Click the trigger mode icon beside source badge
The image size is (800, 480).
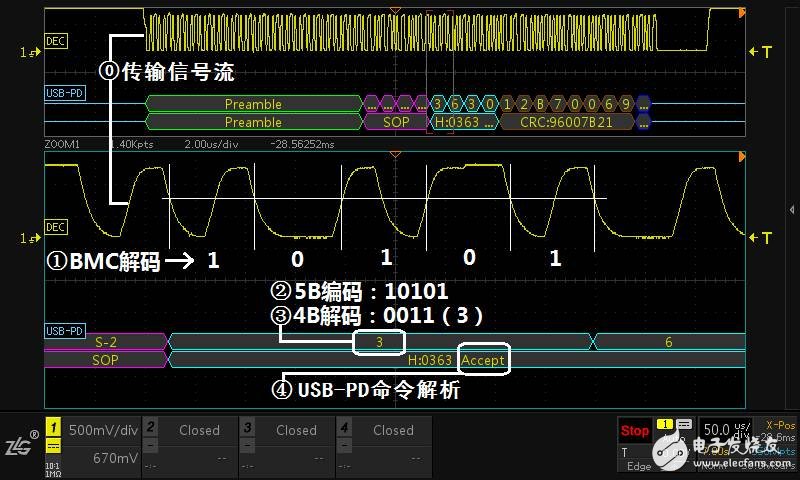point(684,424)
